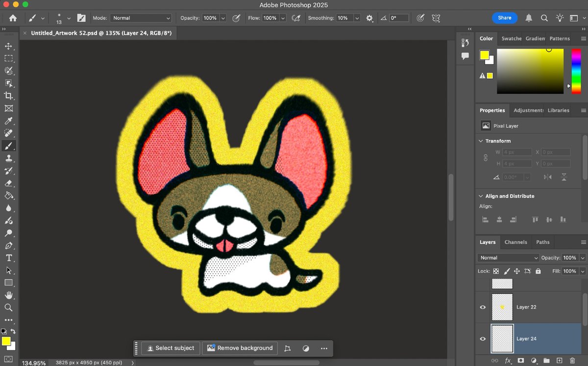This screenshot has width=588, height=366.
Task: Delete the selected layer
Action: tap(572, 361)
